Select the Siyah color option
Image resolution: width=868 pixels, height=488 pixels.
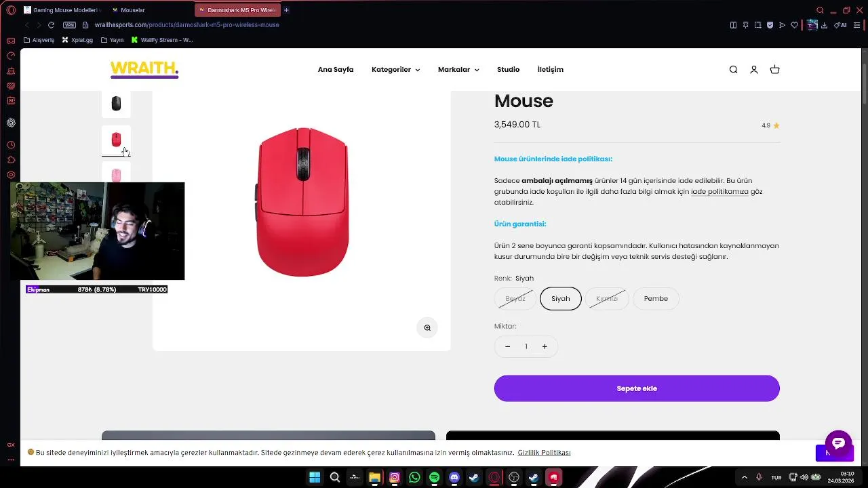pyautogui.click(x=560, y=298)
